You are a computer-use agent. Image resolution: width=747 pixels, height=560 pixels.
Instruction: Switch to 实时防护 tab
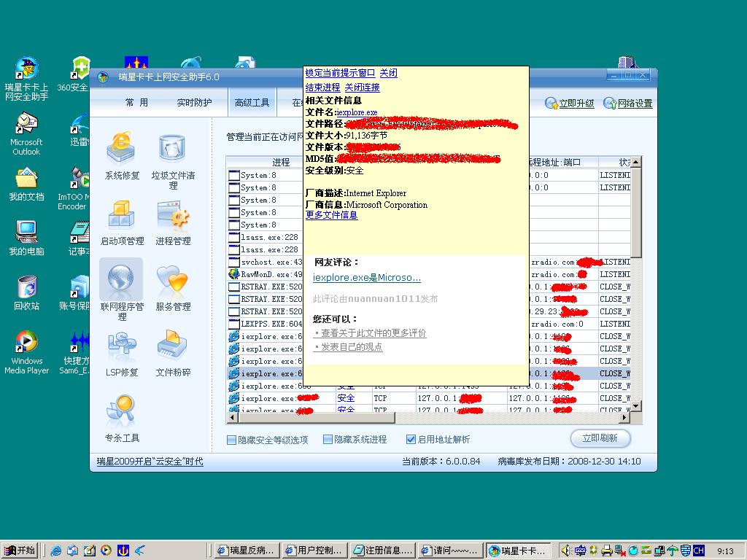[194, 102]
